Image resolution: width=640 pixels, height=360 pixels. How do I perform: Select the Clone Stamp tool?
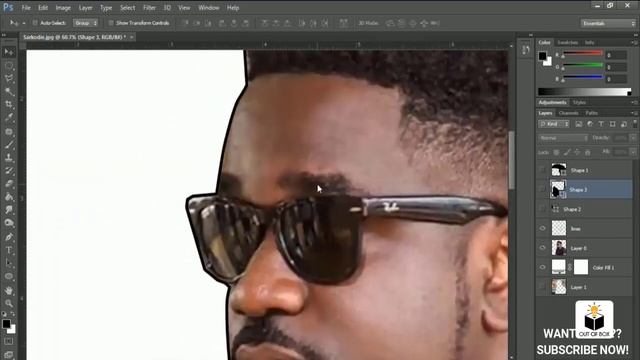pos(9,158)
